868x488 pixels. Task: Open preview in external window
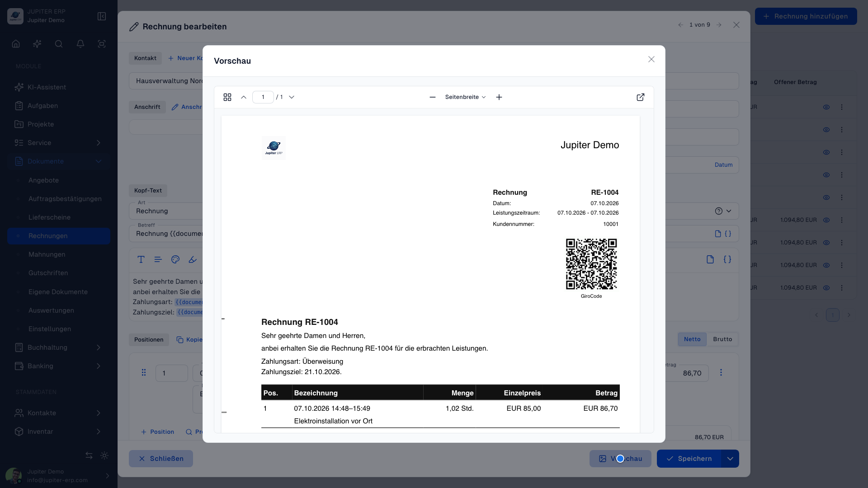[x=641, y=97]
